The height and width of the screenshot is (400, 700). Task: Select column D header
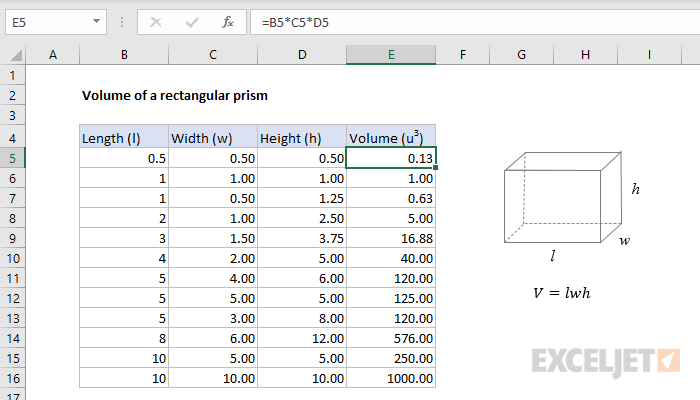point(302,55)
